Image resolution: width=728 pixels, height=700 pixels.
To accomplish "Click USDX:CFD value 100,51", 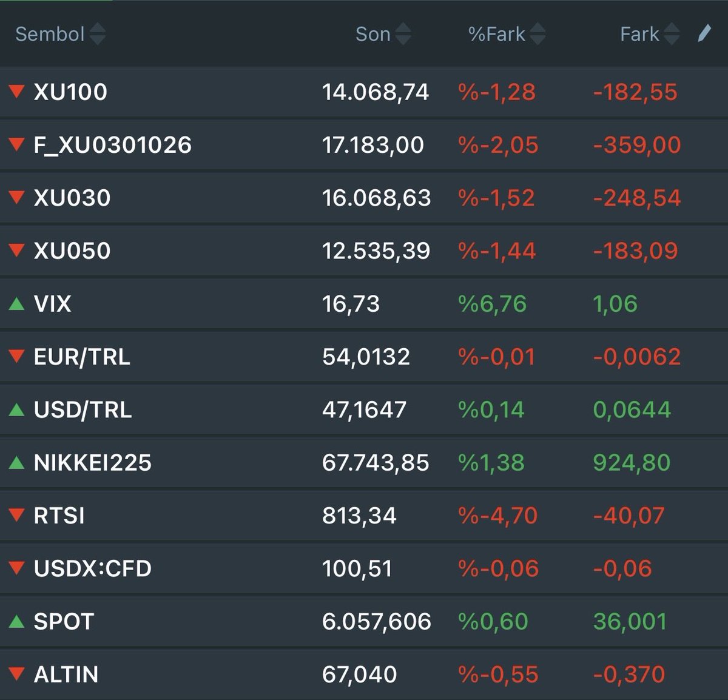I will point(357,568).
